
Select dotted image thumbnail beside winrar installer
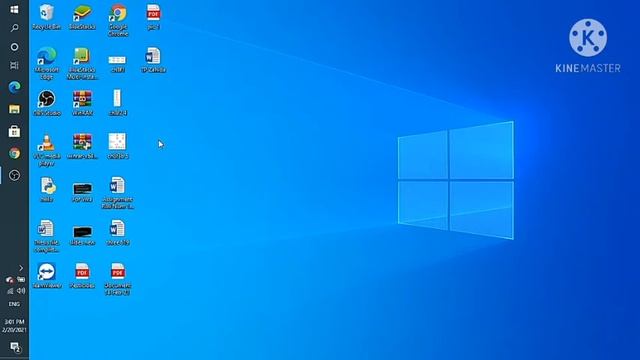118,146
